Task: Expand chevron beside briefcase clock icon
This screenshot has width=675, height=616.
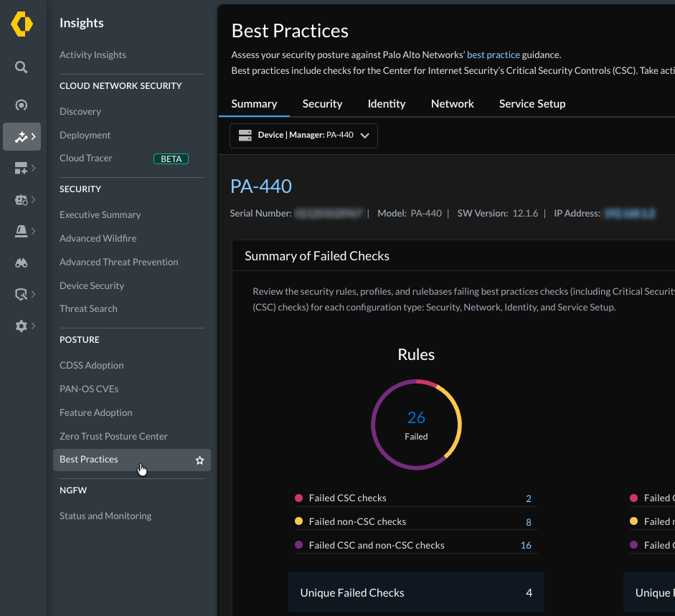Action: point(34,199)
